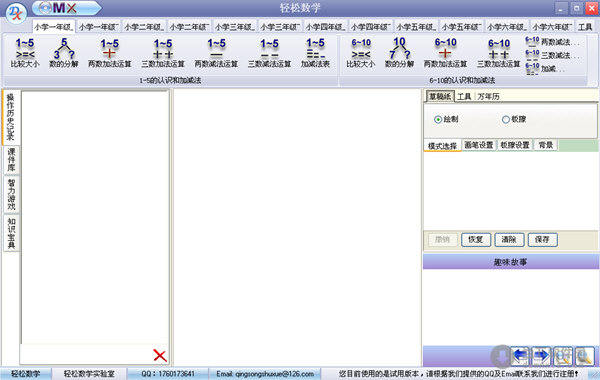Switch to the 背景 sub-tab

pos(546,145)
